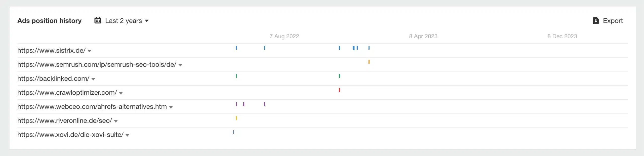
Task: Click the Export button label
Action: pyautogui.click(x=613, y=21)
